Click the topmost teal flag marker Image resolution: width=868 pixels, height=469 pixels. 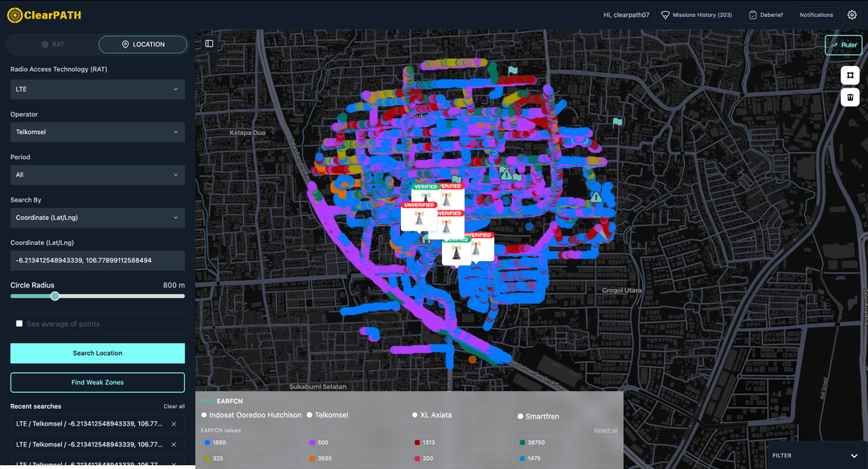(x=513, y=71)
